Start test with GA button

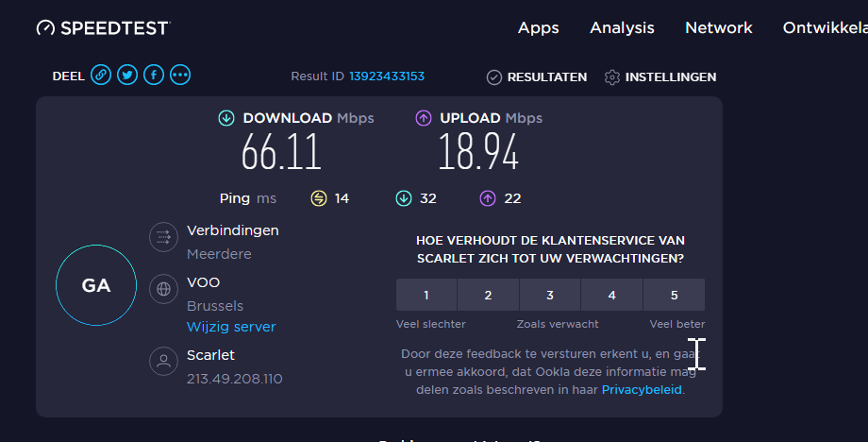tap(96, 285)
